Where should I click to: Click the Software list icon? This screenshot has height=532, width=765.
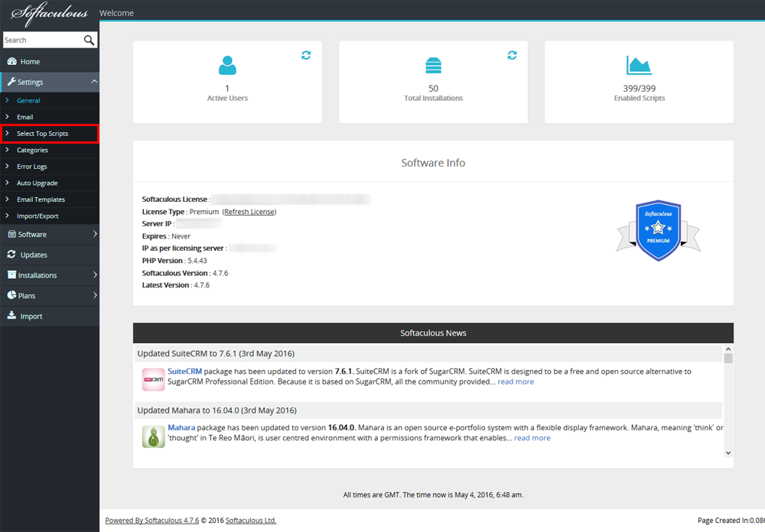(x=12, y=234)
